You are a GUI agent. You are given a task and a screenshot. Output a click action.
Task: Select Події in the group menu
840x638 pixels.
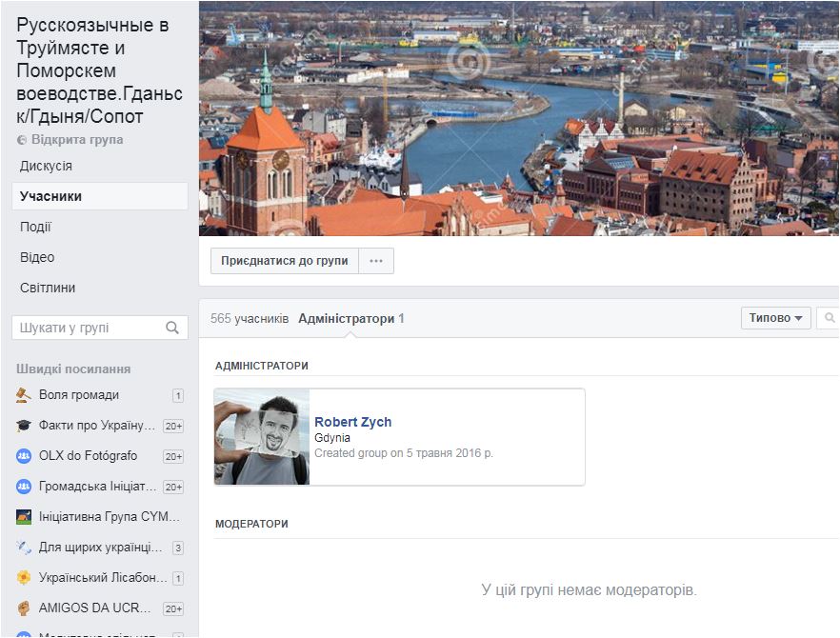pyautogui.click(x=35, y=227)
